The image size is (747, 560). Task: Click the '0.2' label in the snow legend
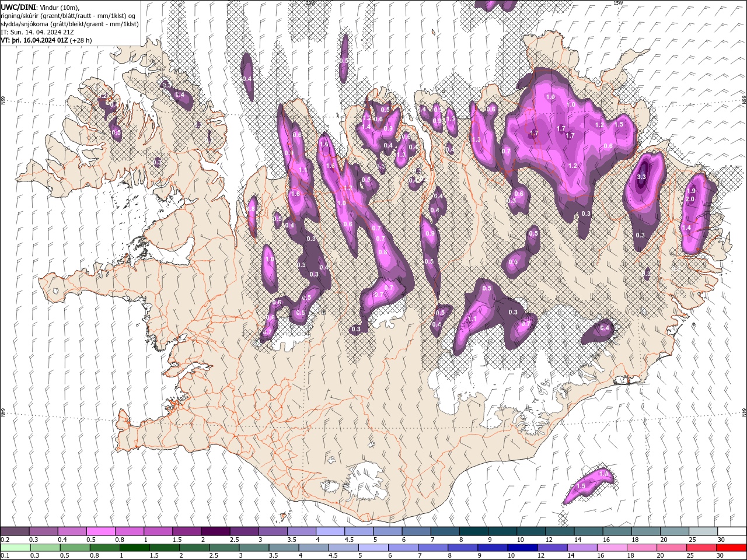click(4, 540)
